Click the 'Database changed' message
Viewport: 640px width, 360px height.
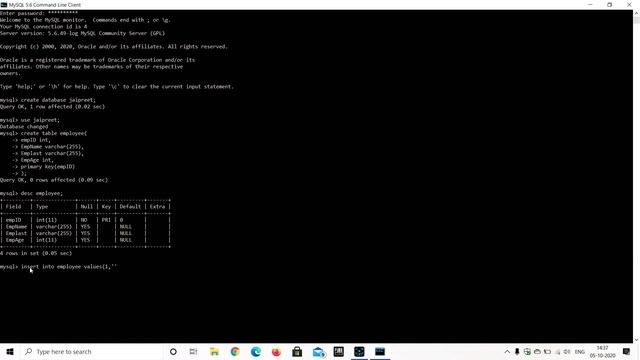(24, 127)
